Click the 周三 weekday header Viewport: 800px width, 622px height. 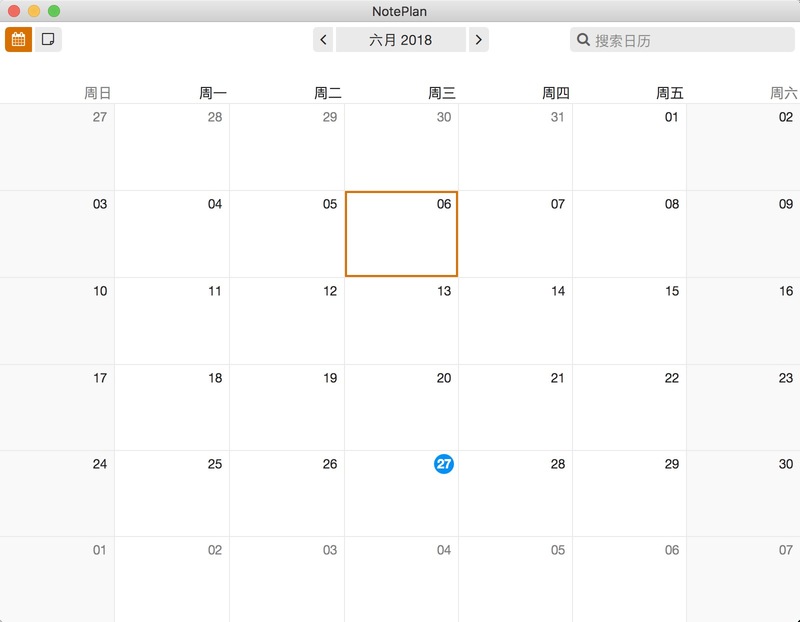coord(442,93)
